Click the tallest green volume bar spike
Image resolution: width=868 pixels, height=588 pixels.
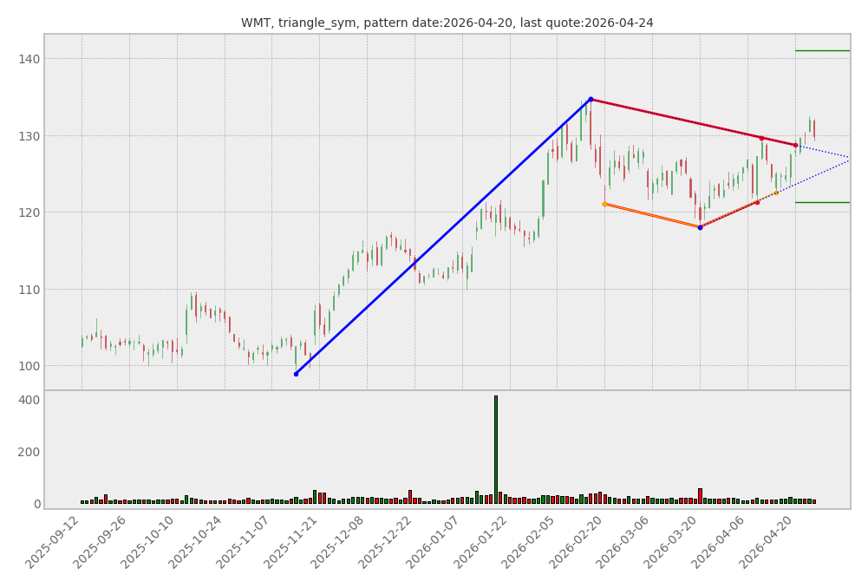(x=496, y=449)
